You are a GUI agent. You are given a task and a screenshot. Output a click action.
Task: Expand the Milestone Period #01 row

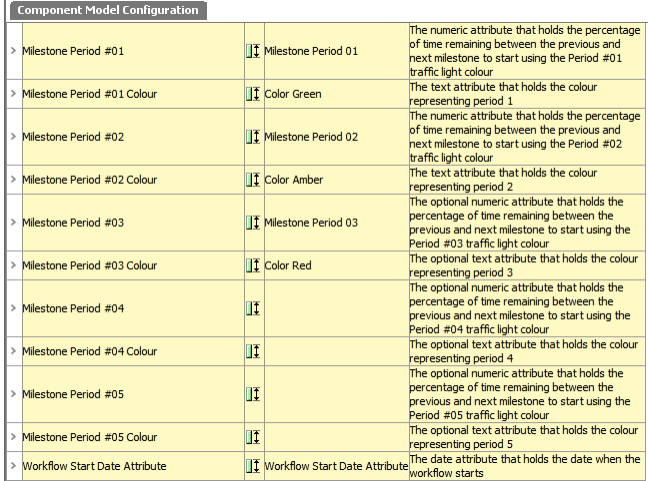(x=13, y=51)
